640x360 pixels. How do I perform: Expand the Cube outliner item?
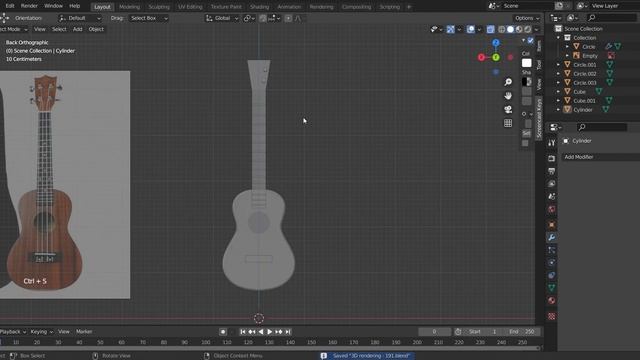pos(558,91)
